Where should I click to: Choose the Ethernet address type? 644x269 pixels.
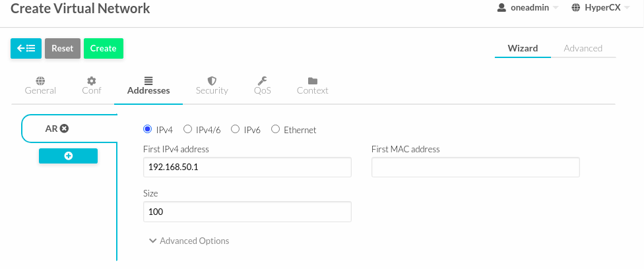click(275, 129)
